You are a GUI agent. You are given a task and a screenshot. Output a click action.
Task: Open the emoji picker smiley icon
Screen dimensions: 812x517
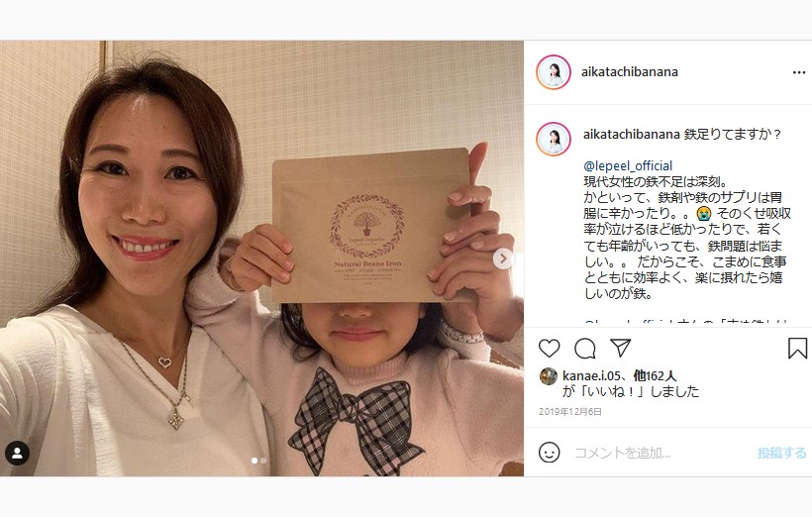pos(549,453)
